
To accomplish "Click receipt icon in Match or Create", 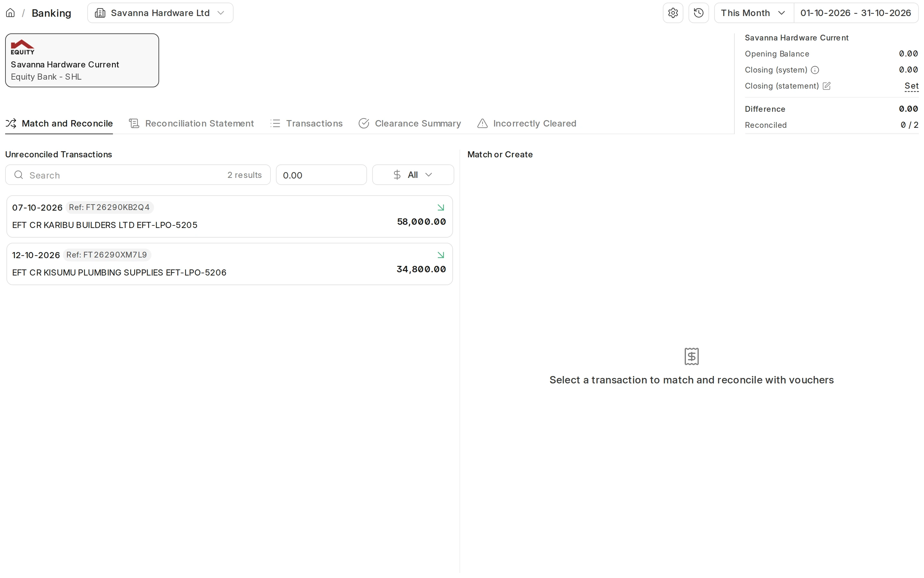I will (691, 356).
